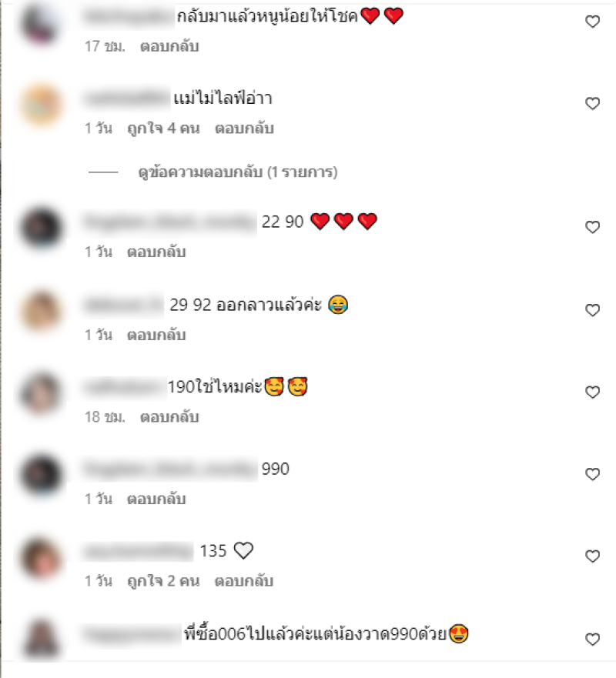Reply to the 17 ชม. comment
This screenshot has width=616, height=678.
click(169, 46)
